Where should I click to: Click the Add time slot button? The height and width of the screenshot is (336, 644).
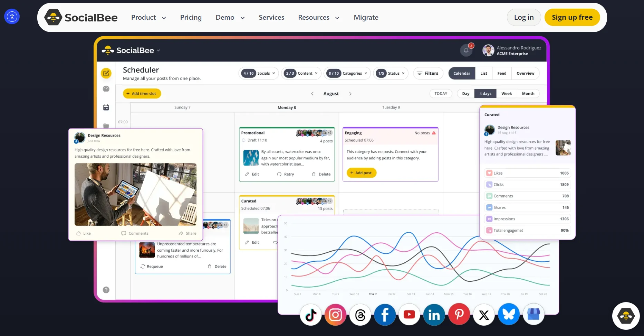click(142, 94)
